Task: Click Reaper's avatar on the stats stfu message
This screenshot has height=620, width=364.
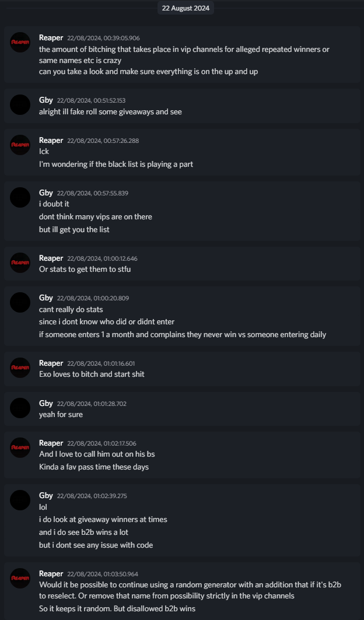Action: click(20, 262)
